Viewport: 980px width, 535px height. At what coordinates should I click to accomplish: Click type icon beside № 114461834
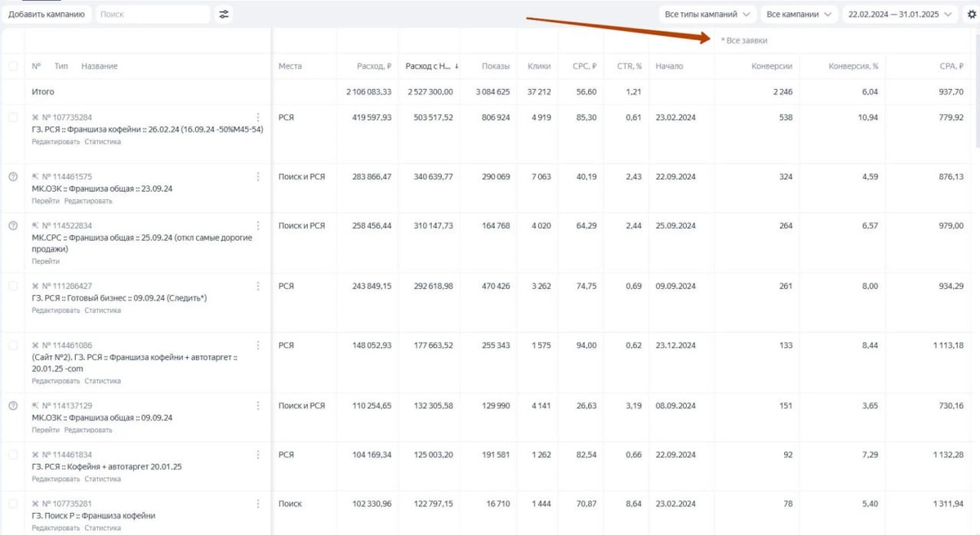(35, 454)
